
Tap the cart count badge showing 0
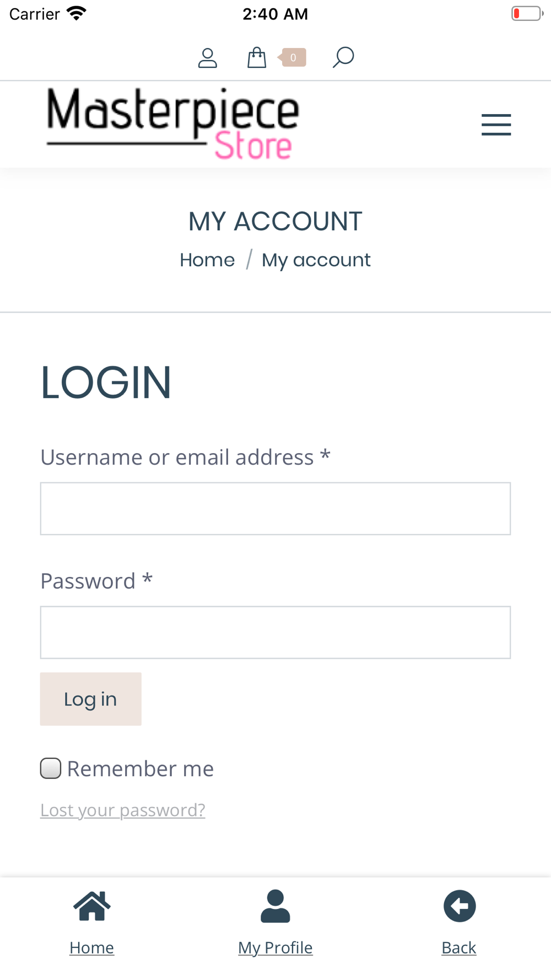pyautogui.click(x=292, y=57)
